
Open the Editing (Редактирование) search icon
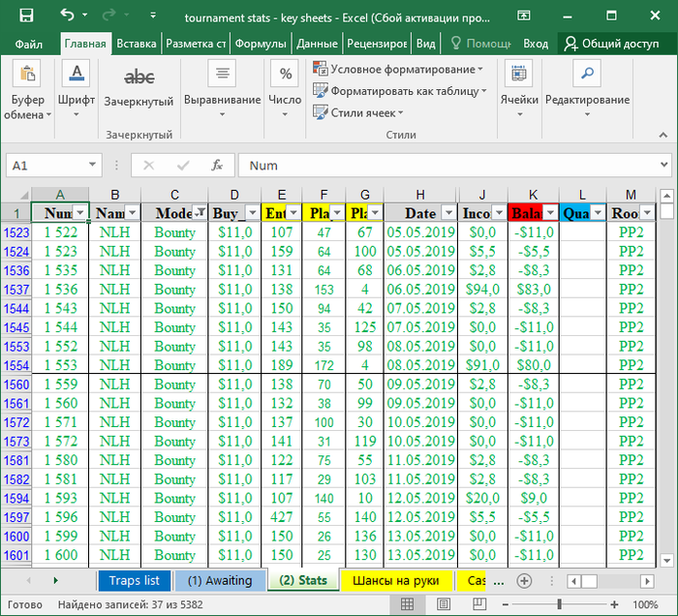[587, 75]
